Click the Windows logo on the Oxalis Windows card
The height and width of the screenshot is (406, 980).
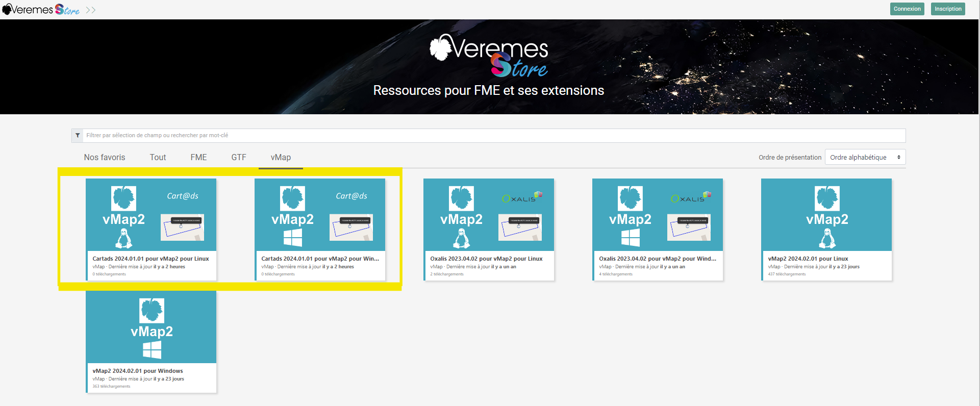(631, 238)
